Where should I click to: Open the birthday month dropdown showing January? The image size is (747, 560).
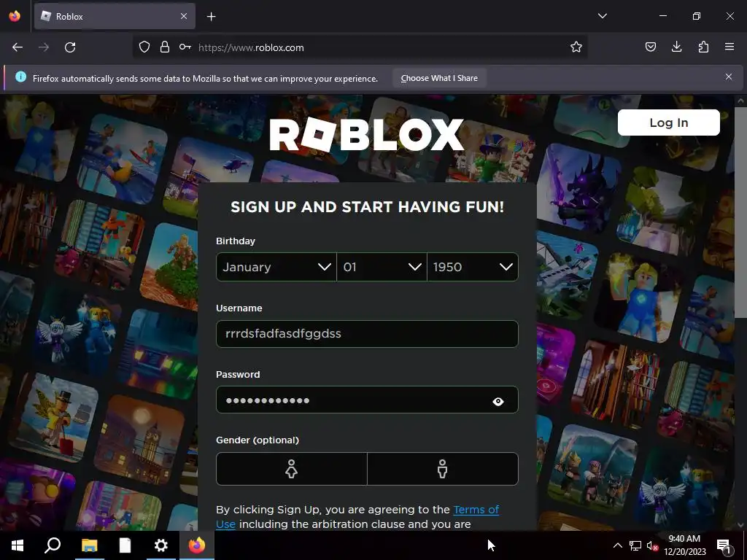[x=276, y=267]
